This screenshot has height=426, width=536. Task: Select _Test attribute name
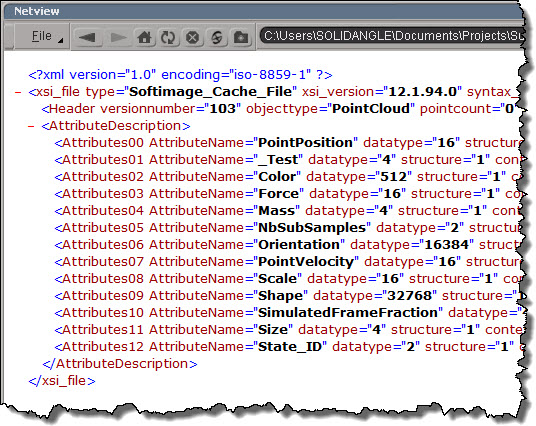point(278,160)
